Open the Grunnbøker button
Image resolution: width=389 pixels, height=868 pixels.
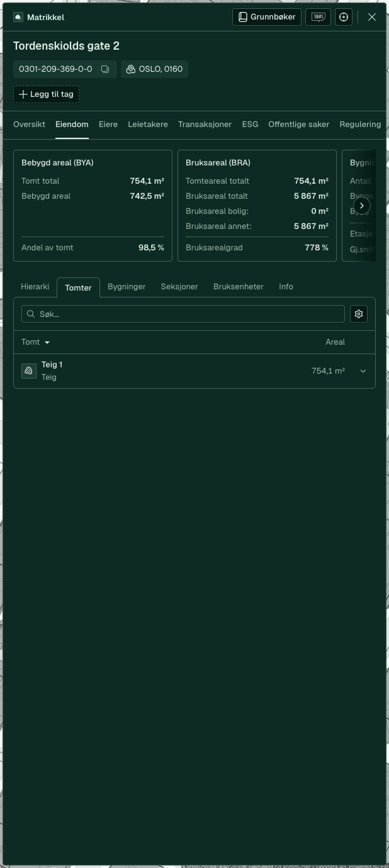[267, 17]
